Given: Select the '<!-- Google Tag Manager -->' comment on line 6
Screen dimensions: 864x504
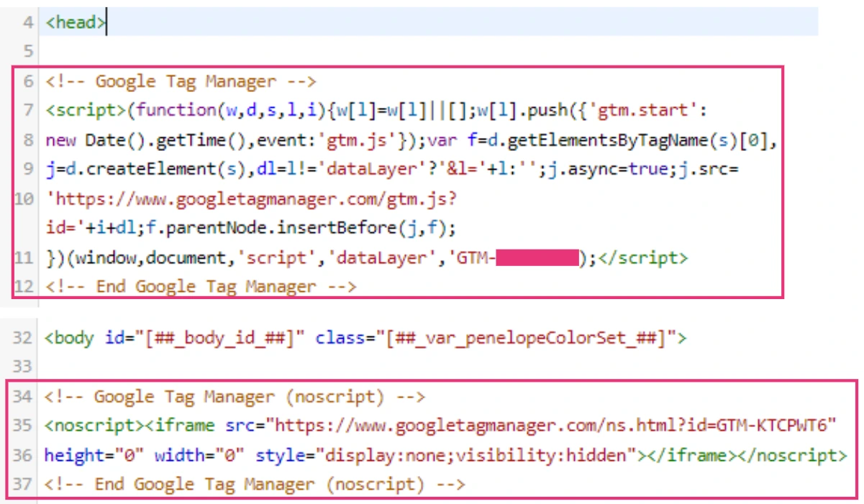Looking at the screenshot, I should pos(181,81).
